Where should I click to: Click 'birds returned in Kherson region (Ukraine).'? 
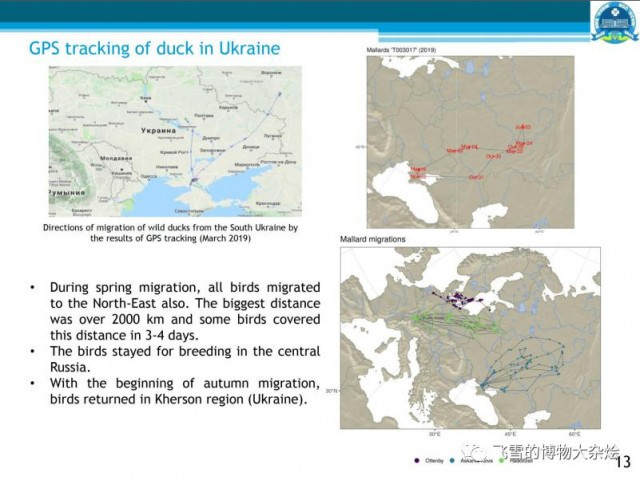pyautogui.click(x=178, y=399)
